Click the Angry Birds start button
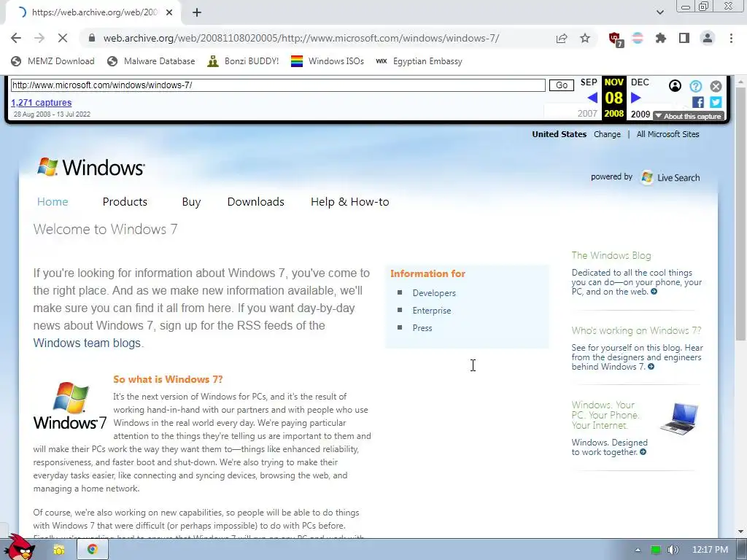This screenshot has width=747, height=560. point(18,548)
